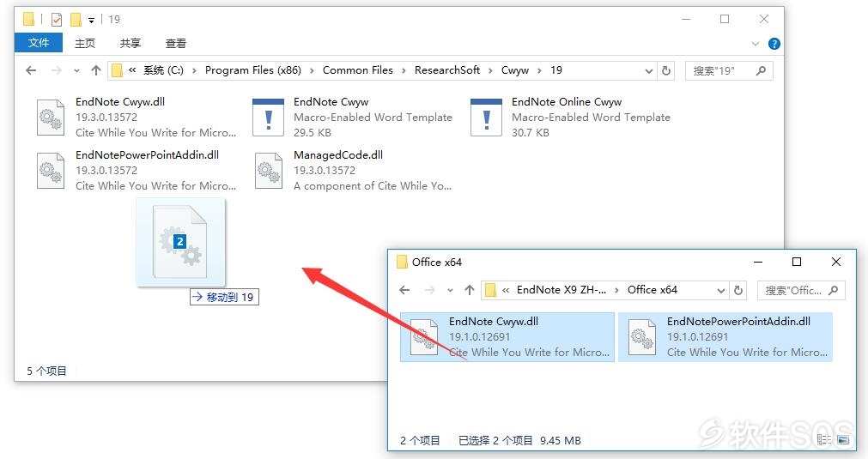The image size is (868, 459).
Task: Open address history dropdown in Office x64
Action: pyautogui.click(x=720, y=290)
